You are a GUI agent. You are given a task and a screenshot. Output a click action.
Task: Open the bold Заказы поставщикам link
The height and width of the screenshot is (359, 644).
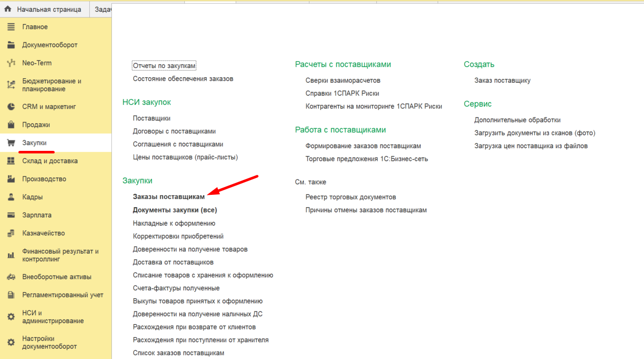(x=169, y=197)
